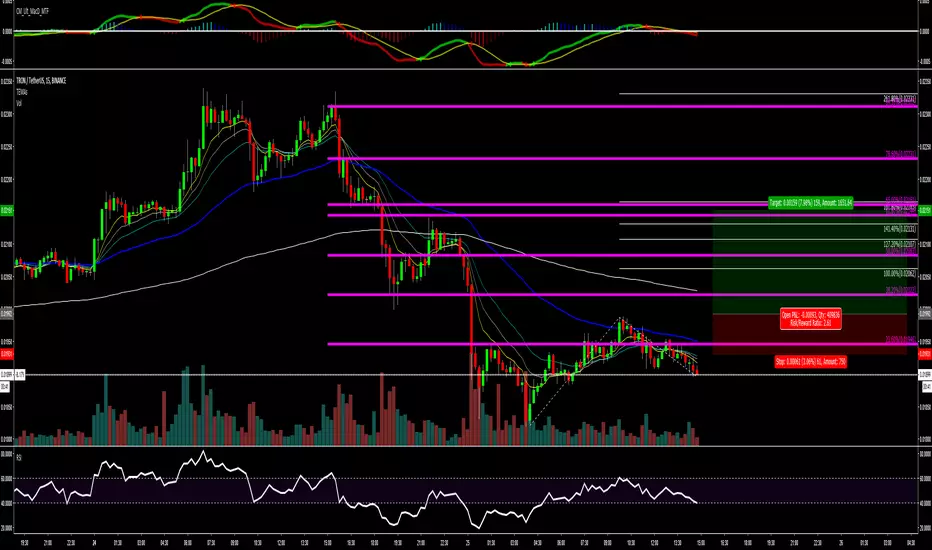
Task: Click the Vol indicator label
Action: click(19, 103)
